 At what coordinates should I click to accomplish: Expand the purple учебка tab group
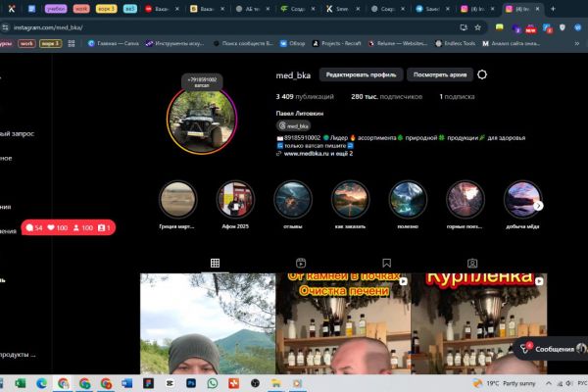(56, 9)
